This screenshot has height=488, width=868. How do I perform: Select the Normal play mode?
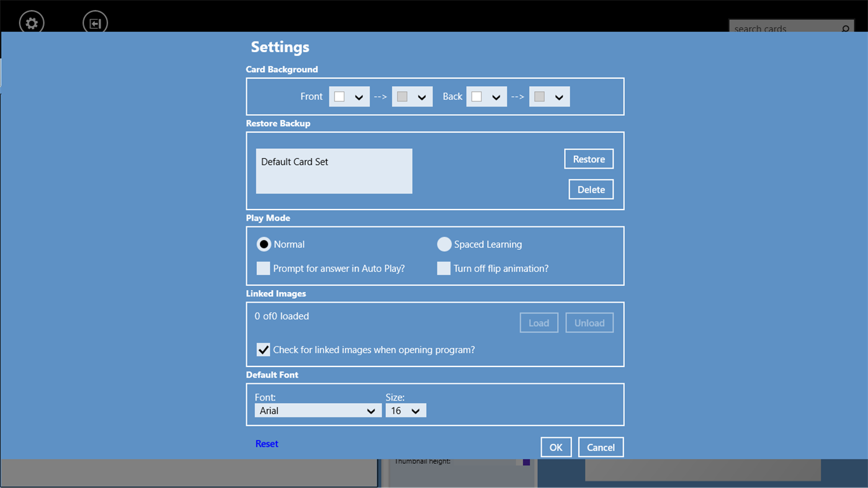[x=264, y=244]
